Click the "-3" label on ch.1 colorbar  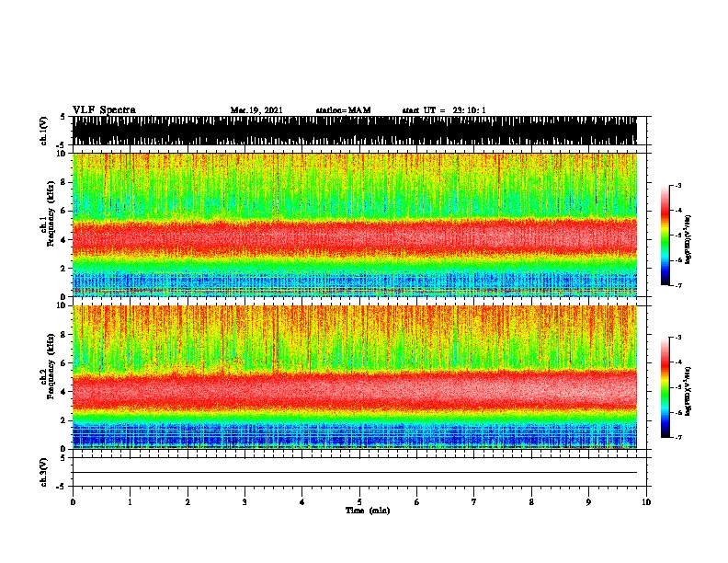pos(678,186)
